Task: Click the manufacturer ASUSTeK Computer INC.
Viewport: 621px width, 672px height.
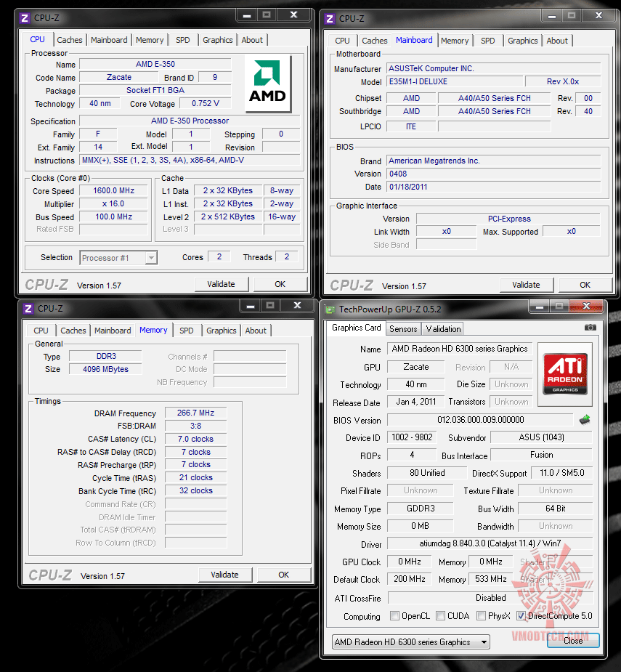Action: click(494, 68)
